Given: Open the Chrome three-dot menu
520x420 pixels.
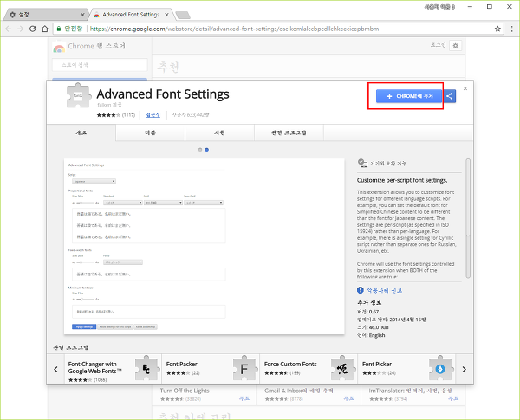Looking at the screenshot, I should (x=511, y=29).
